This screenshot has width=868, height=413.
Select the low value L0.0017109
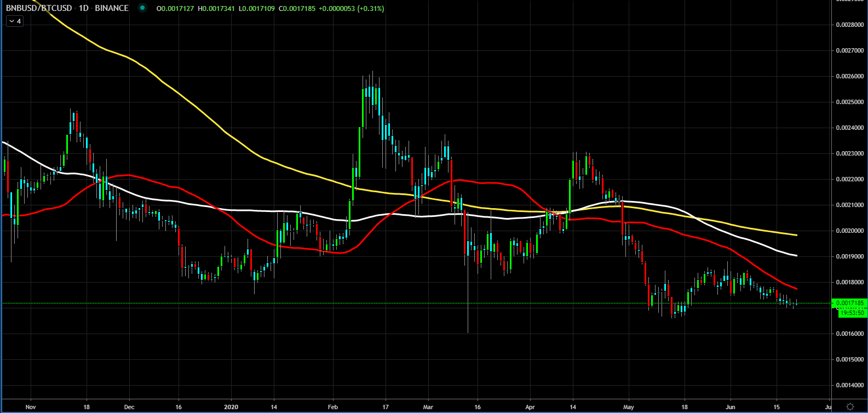(x=256, y=9)
